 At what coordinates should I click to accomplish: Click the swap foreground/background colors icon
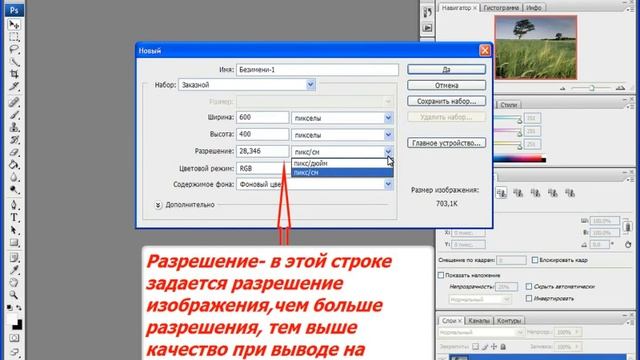tap(19, 307)
